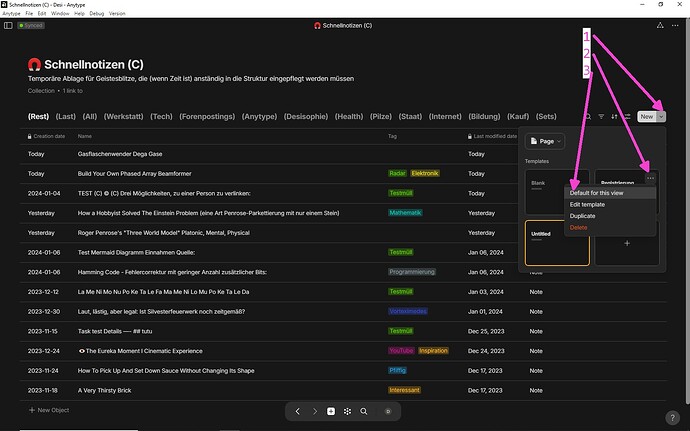Open the Edit menu

tap(42, 13)
